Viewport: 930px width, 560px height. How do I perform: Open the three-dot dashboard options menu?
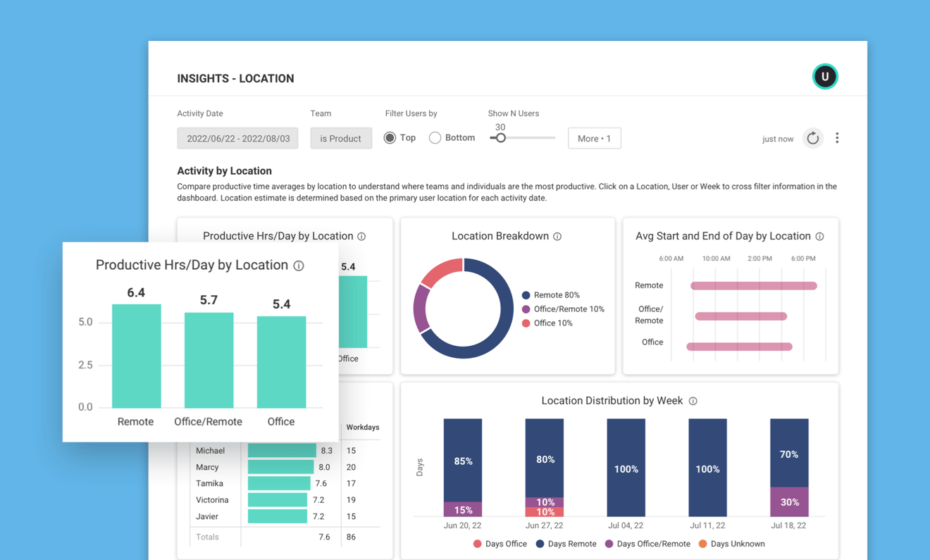click(x=837, y=138)
